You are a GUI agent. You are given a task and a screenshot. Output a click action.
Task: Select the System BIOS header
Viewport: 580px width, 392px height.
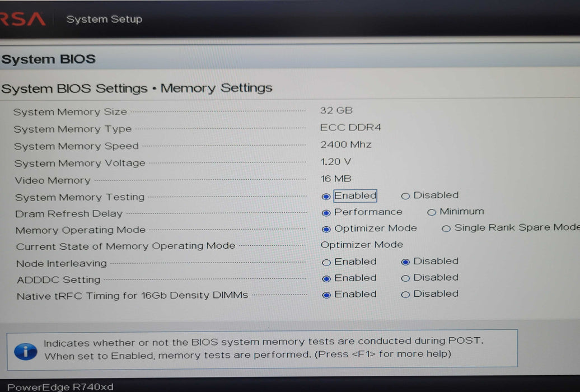coord(49,59)
